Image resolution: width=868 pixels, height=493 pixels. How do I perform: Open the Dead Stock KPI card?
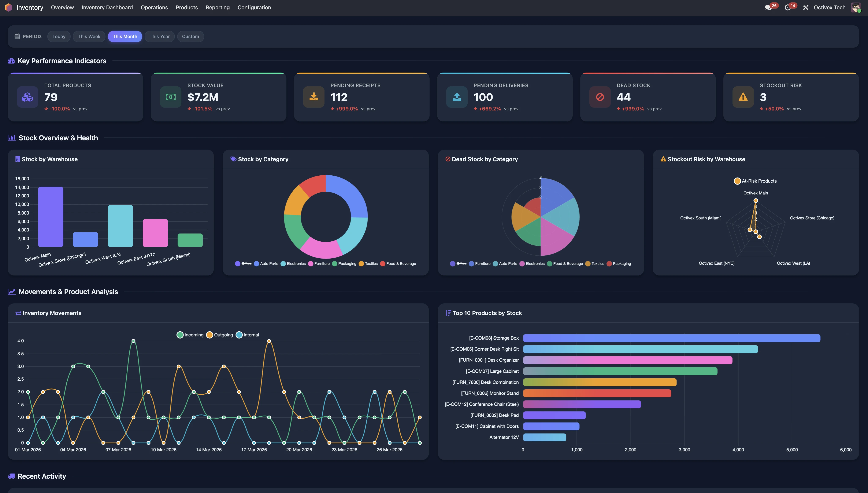click(648, 97)
